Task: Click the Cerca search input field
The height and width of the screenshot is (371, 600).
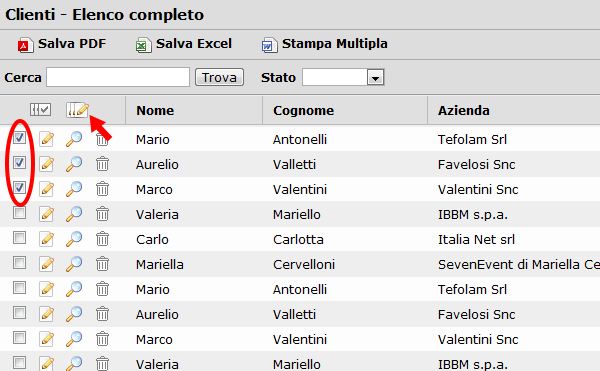Action: [x=118, y=77]
